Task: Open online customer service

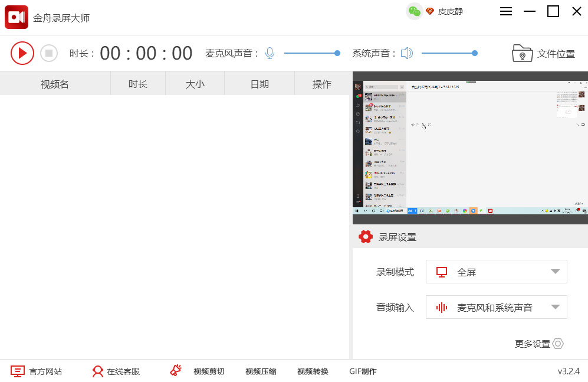Action: 116,371
